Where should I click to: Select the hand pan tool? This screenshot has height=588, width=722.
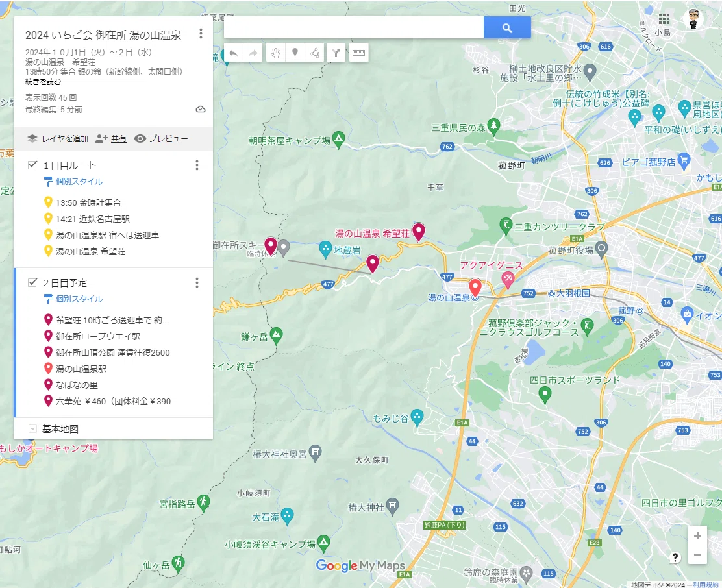(276, 53)
